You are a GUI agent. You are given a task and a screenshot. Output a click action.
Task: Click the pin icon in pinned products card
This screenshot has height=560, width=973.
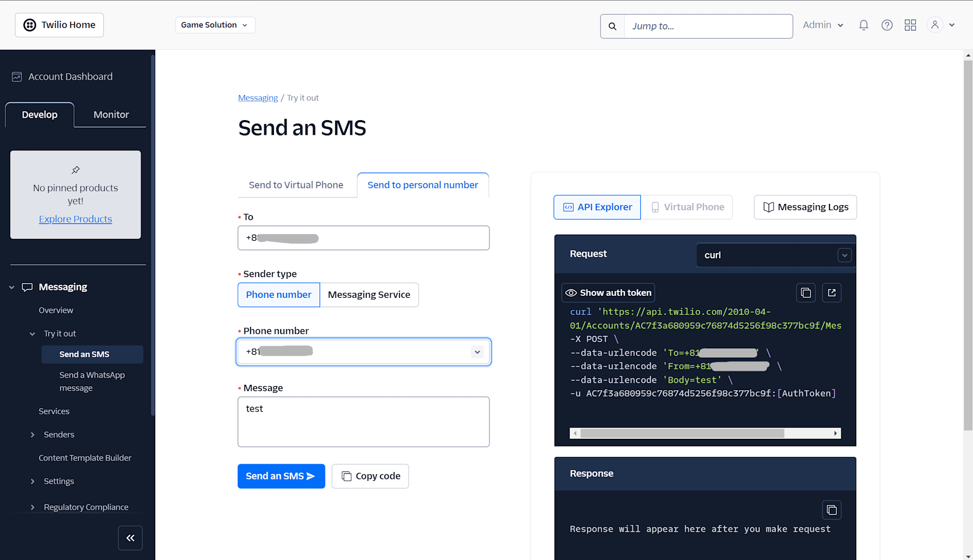(75, 170)
